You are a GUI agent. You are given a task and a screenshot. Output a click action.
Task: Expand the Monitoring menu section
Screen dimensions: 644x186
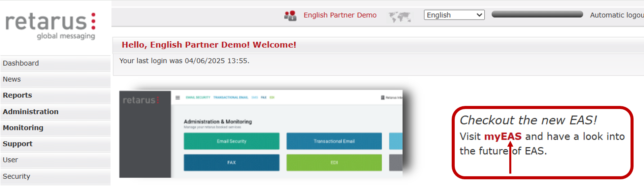click(x=56, y=128)
